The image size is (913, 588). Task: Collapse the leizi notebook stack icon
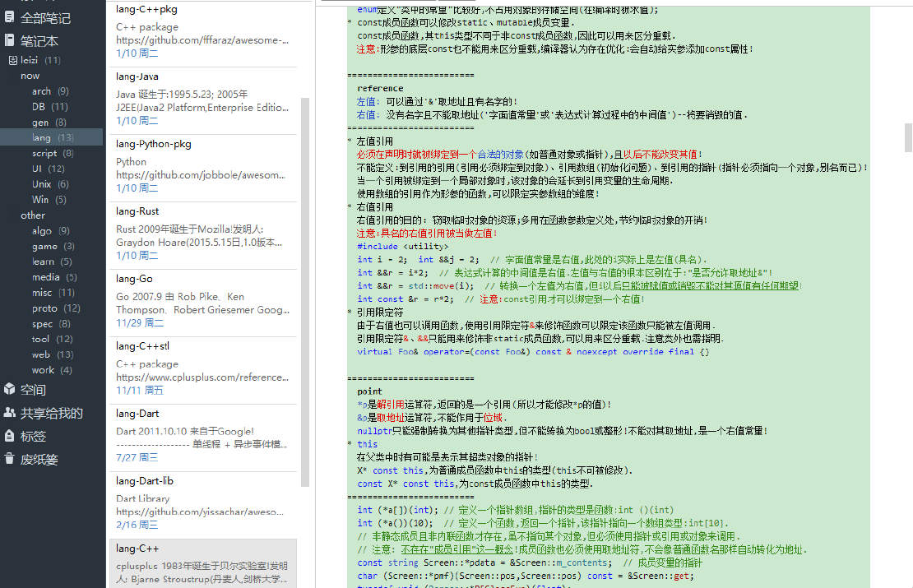pyautogui.click(x=13, y=60)
